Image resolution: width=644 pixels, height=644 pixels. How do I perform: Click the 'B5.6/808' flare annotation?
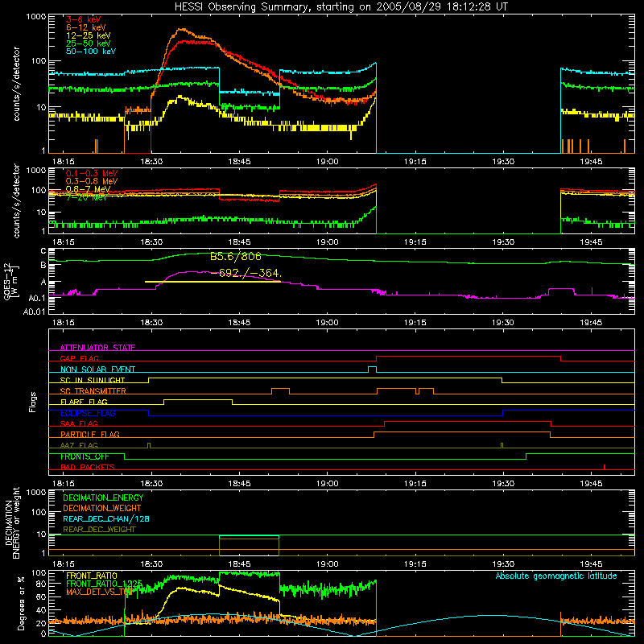coord(235,257)
